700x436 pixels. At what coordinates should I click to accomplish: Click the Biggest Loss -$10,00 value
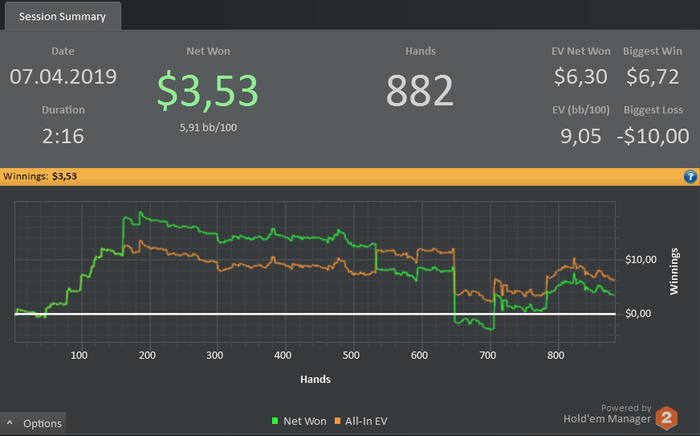coord(653,136)
